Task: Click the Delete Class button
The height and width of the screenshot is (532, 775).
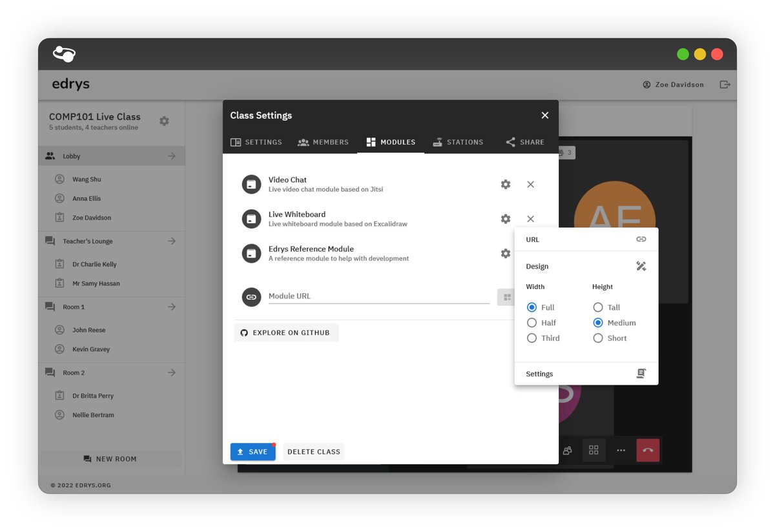Action: (x=314, y=452)
